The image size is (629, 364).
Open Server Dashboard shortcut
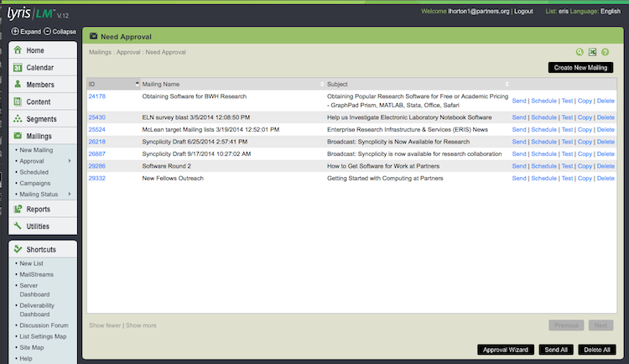pos(34,289)
